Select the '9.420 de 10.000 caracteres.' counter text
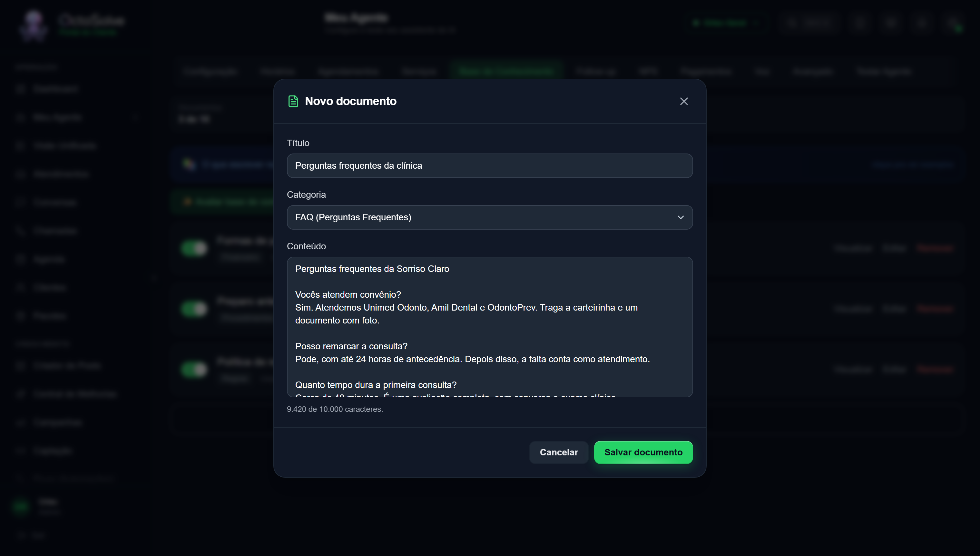 click(x=335, y=409)
